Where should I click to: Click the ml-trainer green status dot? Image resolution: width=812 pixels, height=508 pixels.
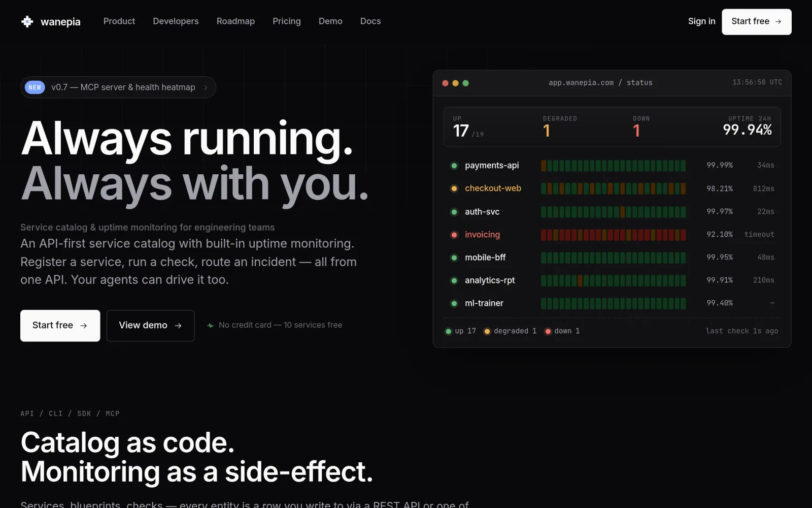click(454, 303)
